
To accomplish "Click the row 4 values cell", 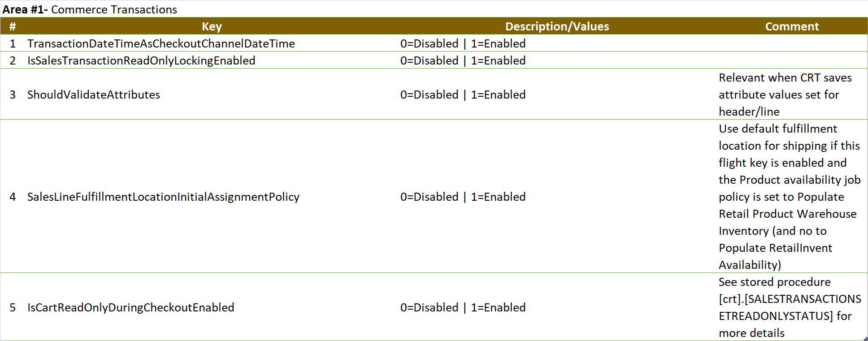I will 557,197.
